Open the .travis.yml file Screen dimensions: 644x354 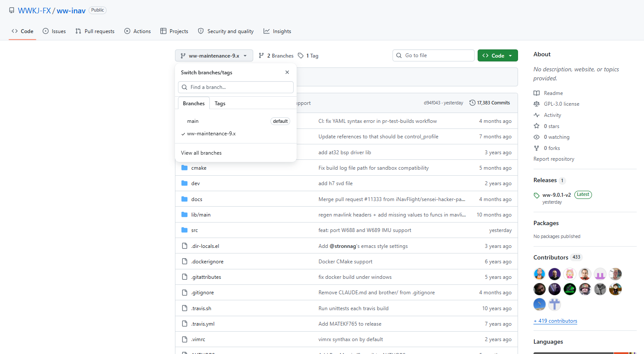click(x=203, y=324)
